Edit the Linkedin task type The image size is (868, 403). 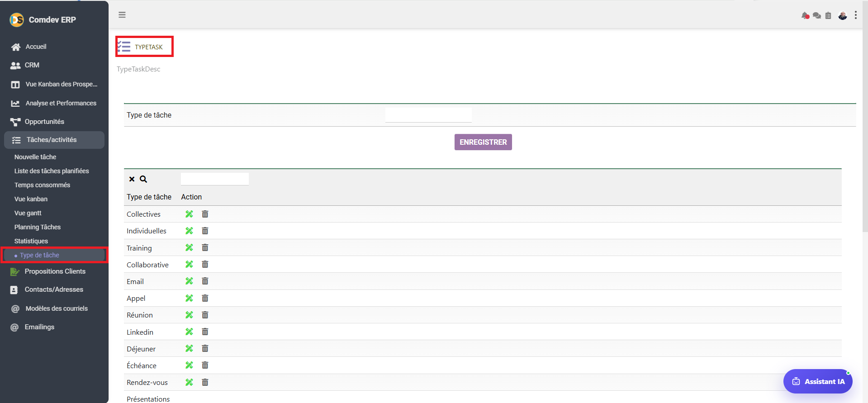(x=189, y=332)
